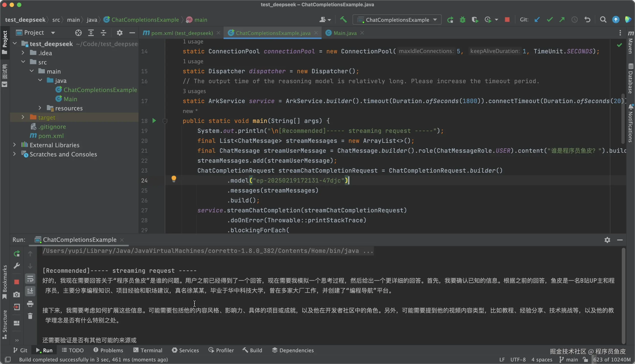Viewport: 635px width, 364px height.
Task: Toggle soft-wrap in Run console
Action: coord(30,279)
